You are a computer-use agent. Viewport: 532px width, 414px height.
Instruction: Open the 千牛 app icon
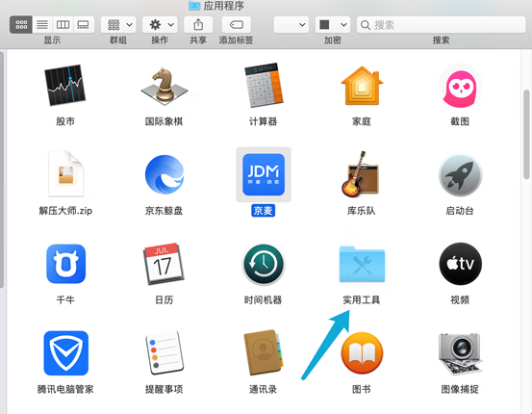tap(65, 264)
